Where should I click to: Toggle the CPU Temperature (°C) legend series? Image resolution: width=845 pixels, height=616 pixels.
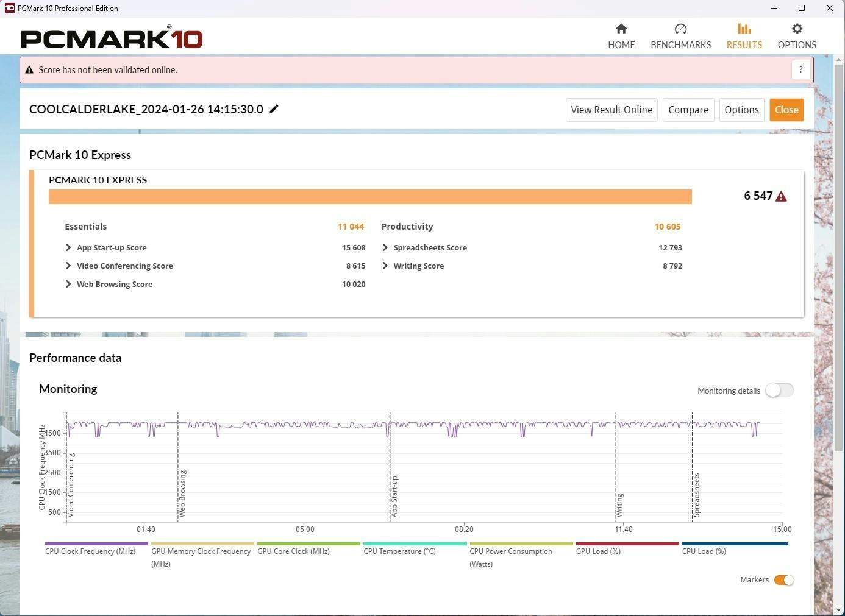(x=400, y=551)
